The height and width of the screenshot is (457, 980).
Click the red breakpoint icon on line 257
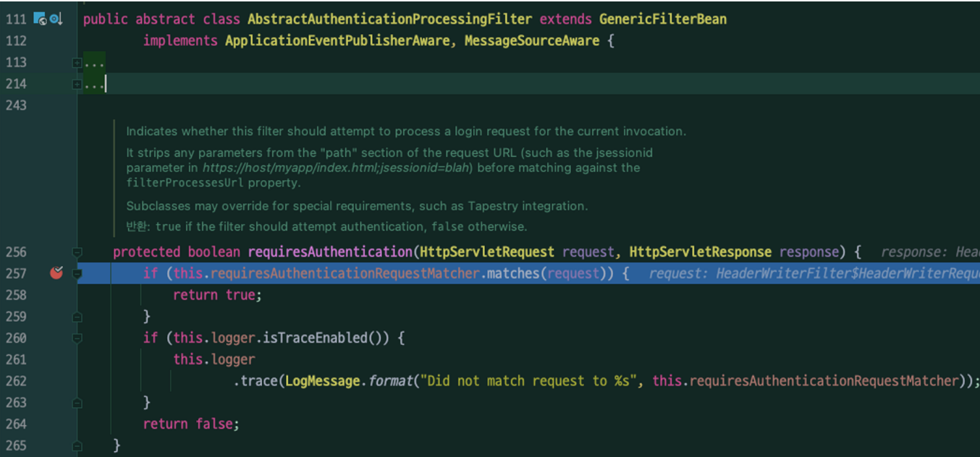(56, 273)
